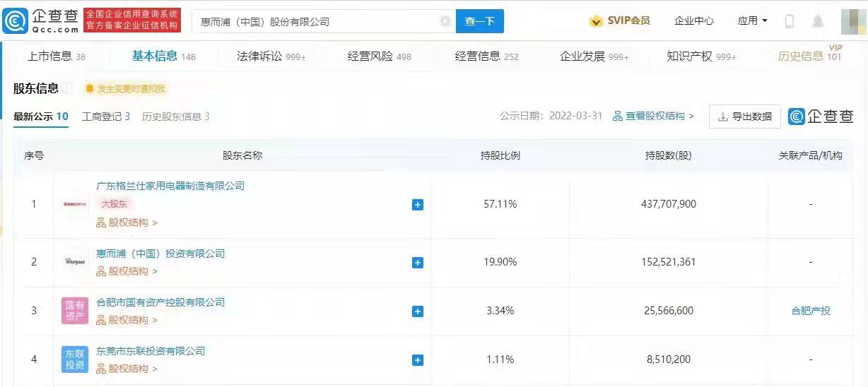
Task: Click 持股比例 column header
Action: click(x=500, y=155)
